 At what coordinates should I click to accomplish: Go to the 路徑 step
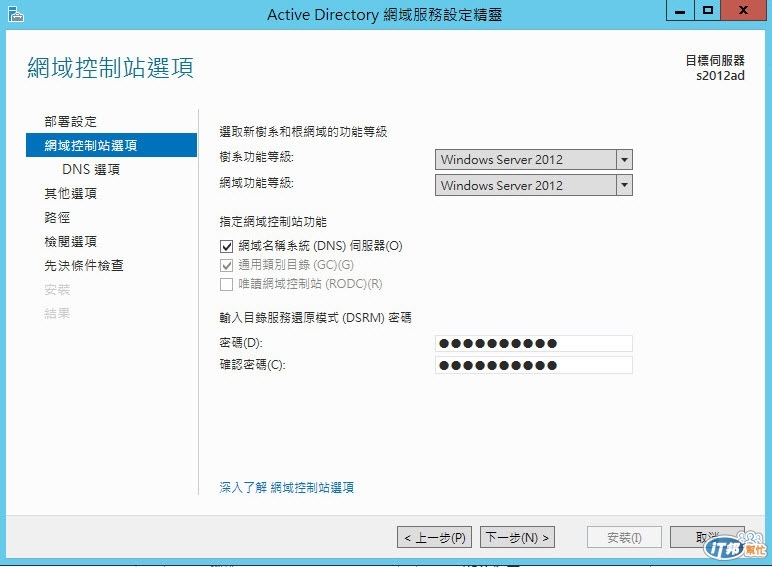[x=57, y=218]
